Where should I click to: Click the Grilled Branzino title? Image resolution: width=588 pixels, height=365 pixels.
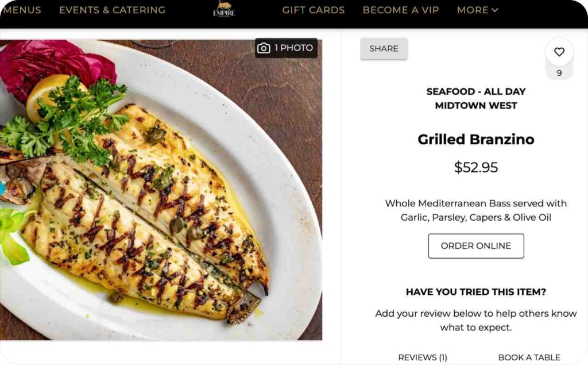click(x=476, y=140)
